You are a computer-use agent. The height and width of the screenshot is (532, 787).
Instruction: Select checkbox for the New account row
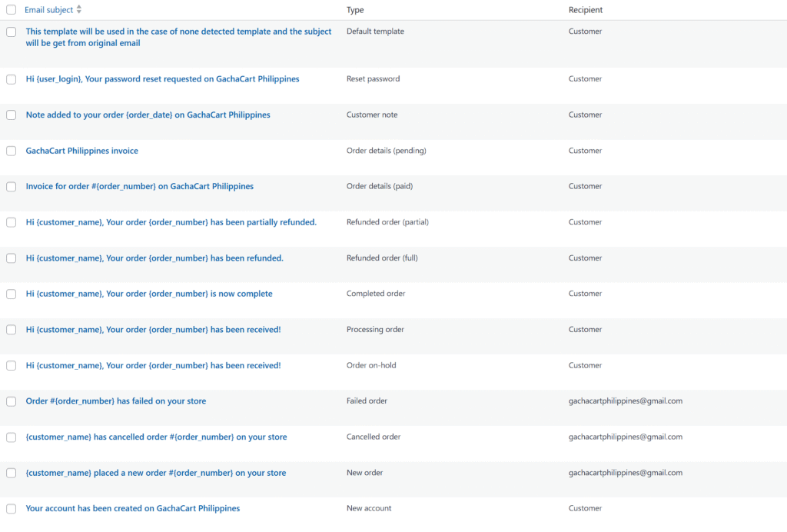(11, 509)
